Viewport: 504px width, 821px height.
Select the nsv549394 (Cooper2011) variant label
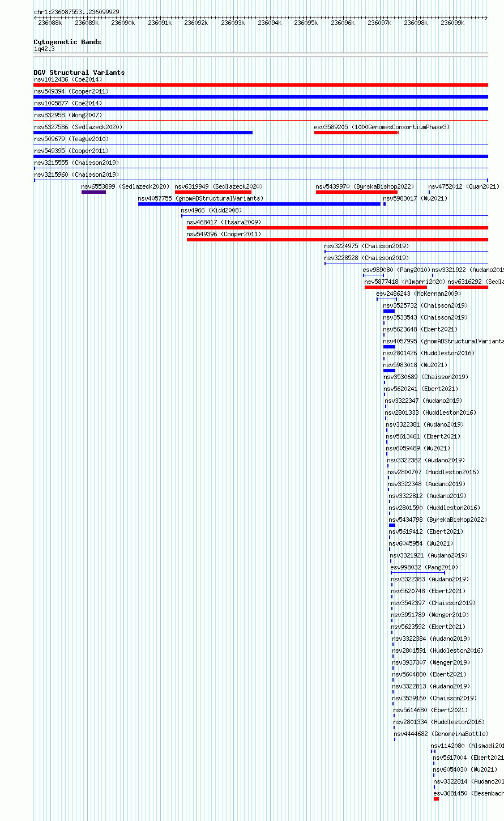coord(71,91)
